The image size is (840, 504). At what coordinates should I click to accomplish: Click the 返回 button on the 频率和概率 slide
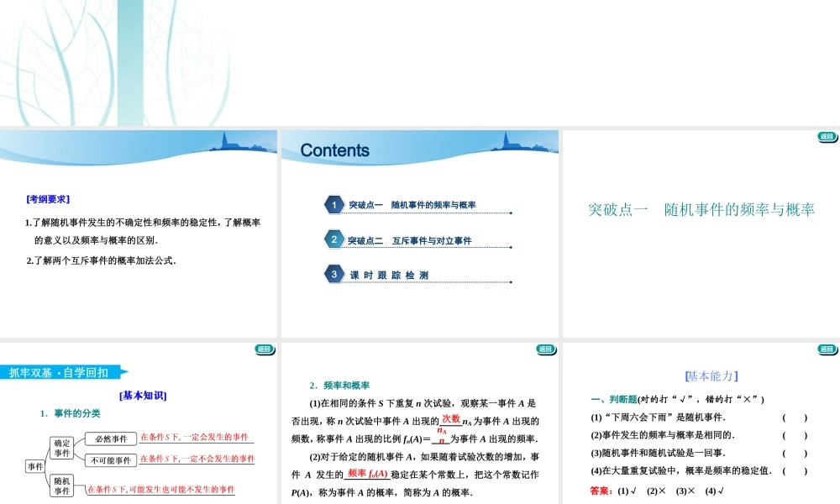pos(546,349)
